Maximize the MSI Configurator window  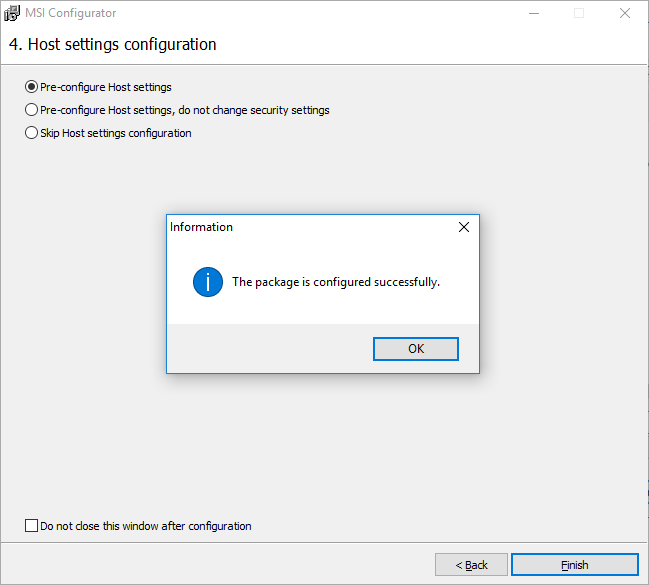click(578, 14)
